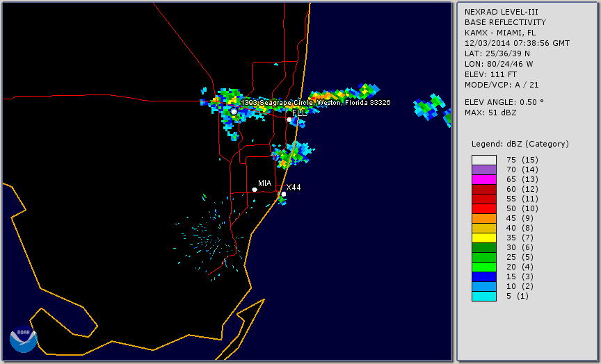The height and width of the screenshot is (364, 601).
Task: Select the 50 dBZ bright red swatch
Action: [484, 208]
